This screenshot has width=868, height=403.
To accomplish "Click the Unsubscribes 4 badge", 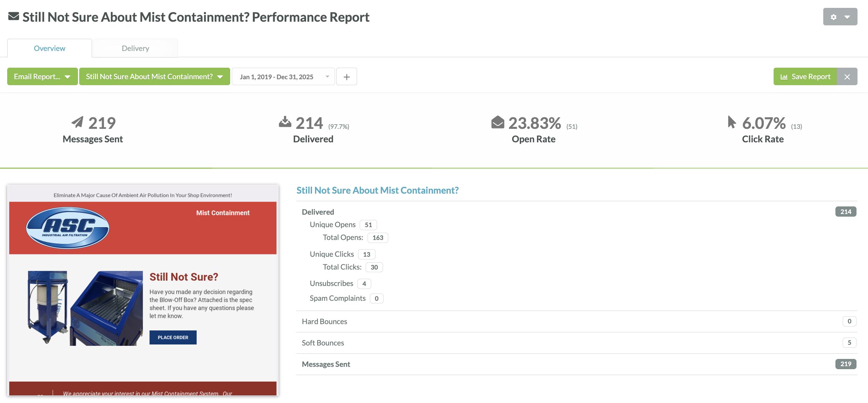I will tap(364, 283).
